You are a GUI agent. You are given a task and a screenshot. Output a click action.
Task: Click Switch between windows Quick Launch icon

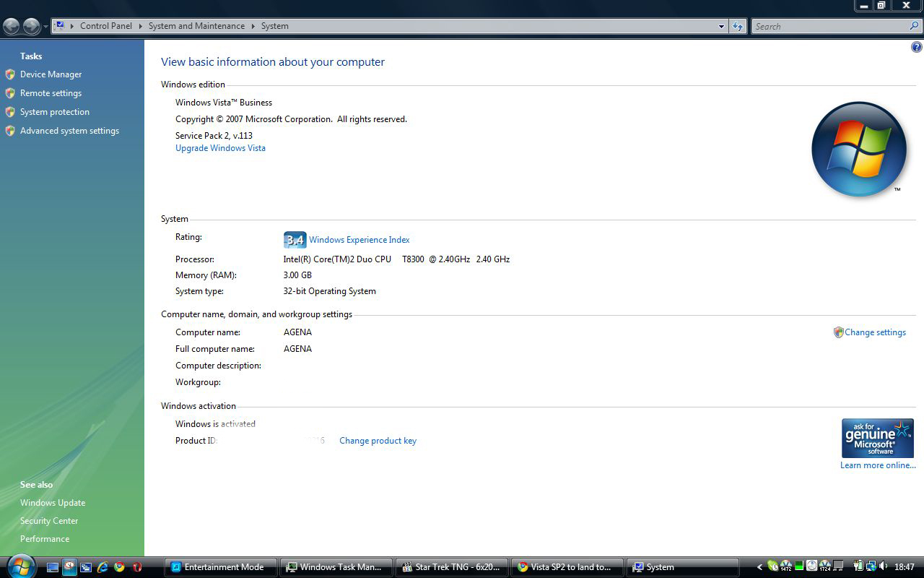(x=86, y=567)
